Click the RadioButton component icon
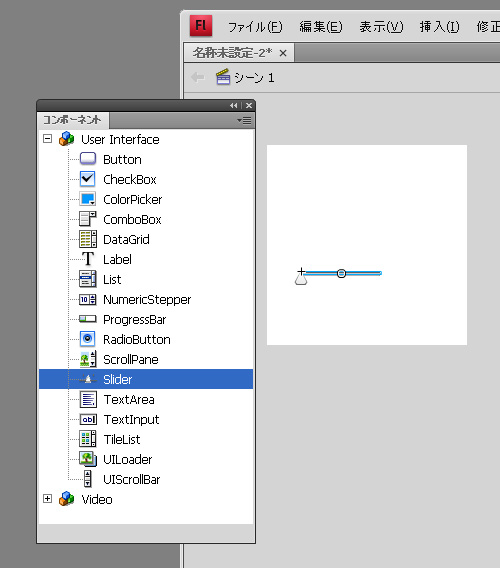This screenshot has height=568, width=500. 87,339
